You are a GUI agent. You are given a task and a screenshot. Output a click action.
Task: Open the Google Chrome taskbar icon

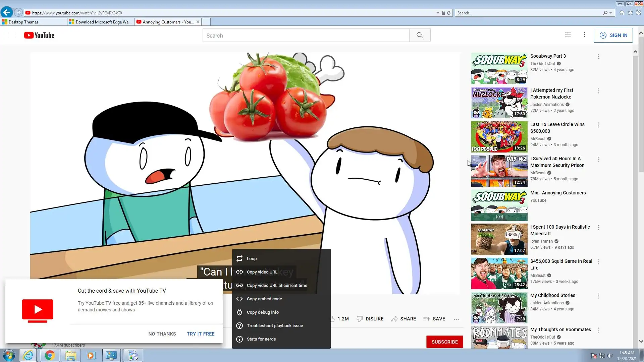[50, 355]
